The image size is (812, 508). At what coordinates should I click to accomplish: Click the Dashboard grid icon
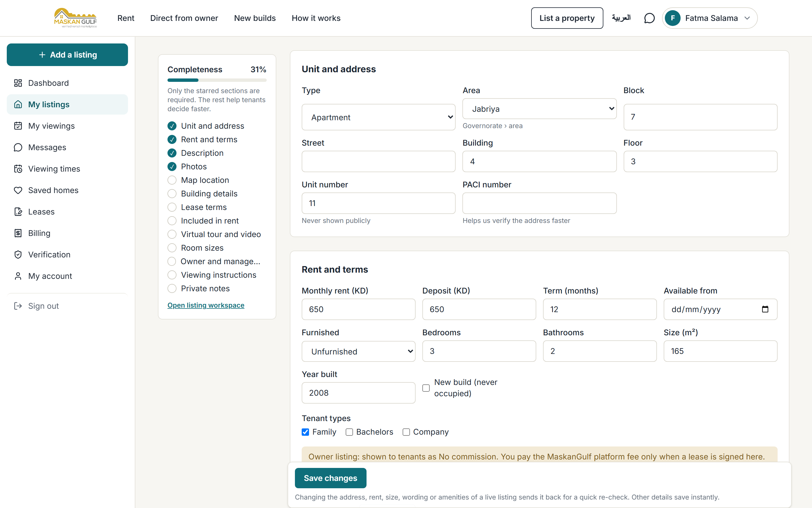click(x=18, y=83)
